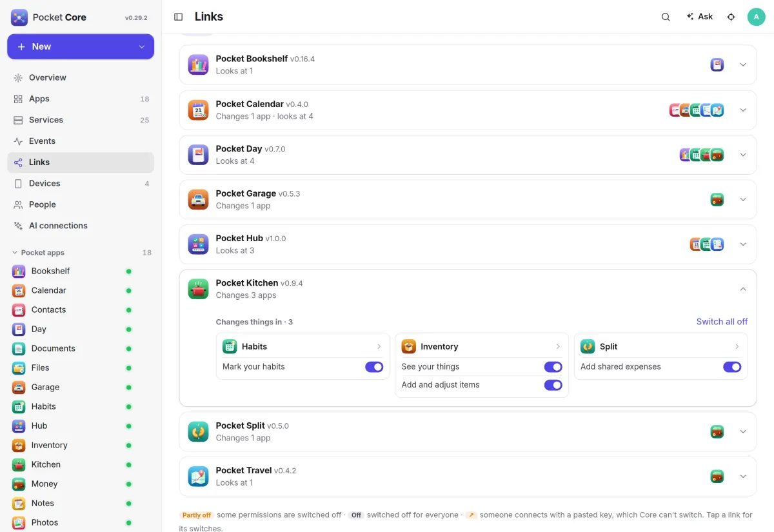Go to Overview in sidebar
The width and height of the screenshot is (774, 532).
point(81,77)
